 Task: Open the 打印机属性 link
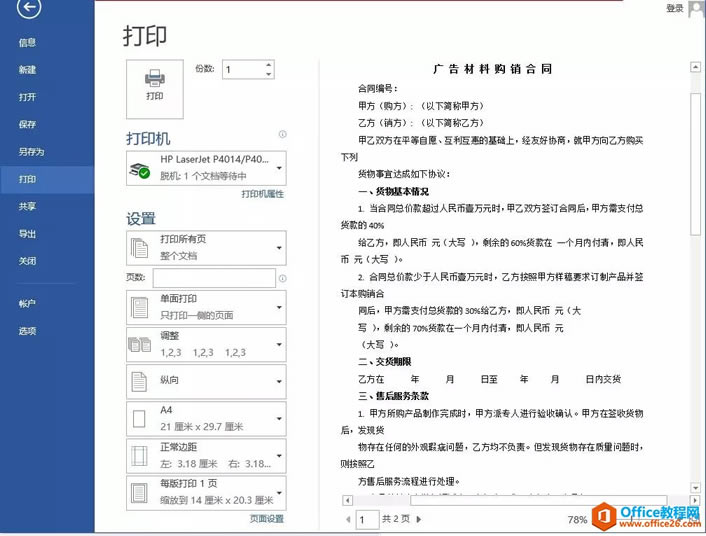coord(262,194)
